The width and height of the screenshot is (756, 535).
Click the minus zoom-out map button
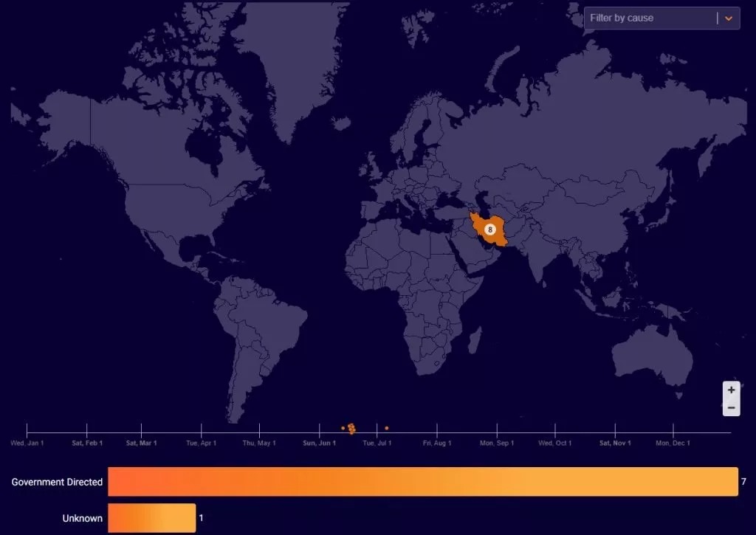point(731,407)
